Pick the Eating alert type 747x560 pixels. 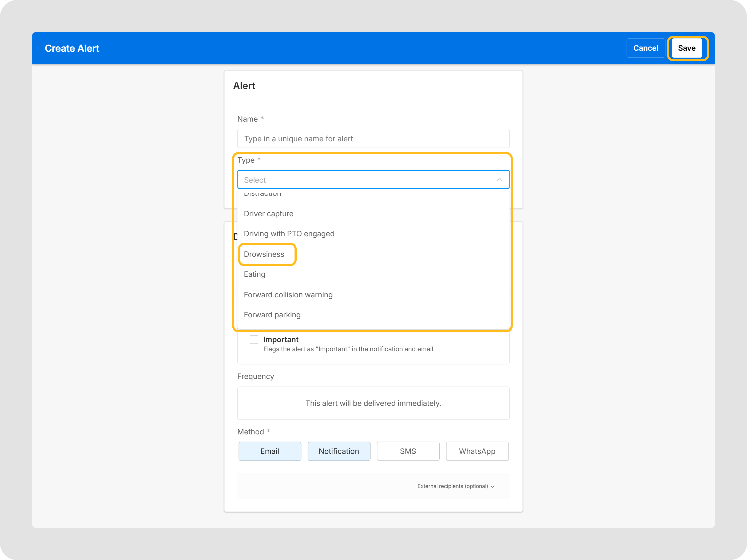[x=255, y=274]
